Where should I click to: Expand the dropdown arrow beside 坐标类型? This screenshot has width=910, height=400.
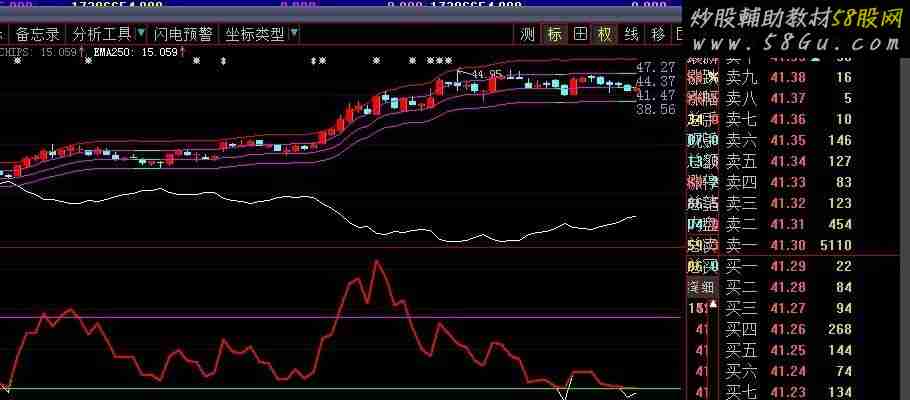(294, 34)
